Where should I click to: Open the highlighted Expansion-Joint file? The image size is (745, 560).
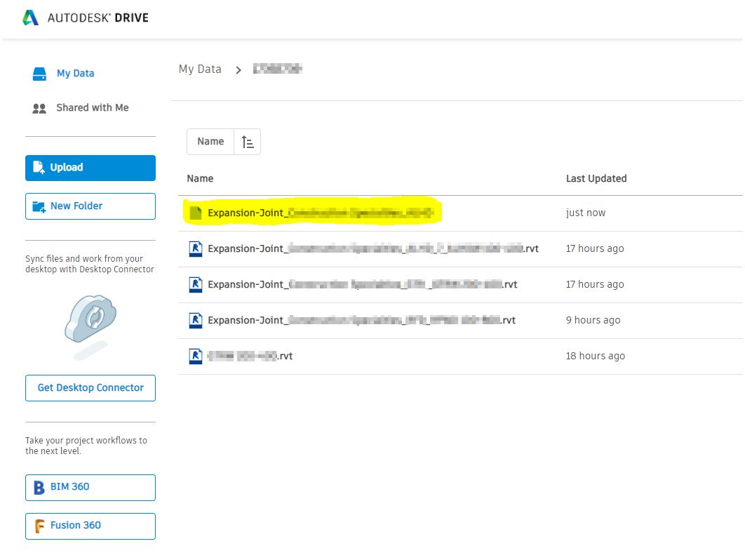pos(316,213)
